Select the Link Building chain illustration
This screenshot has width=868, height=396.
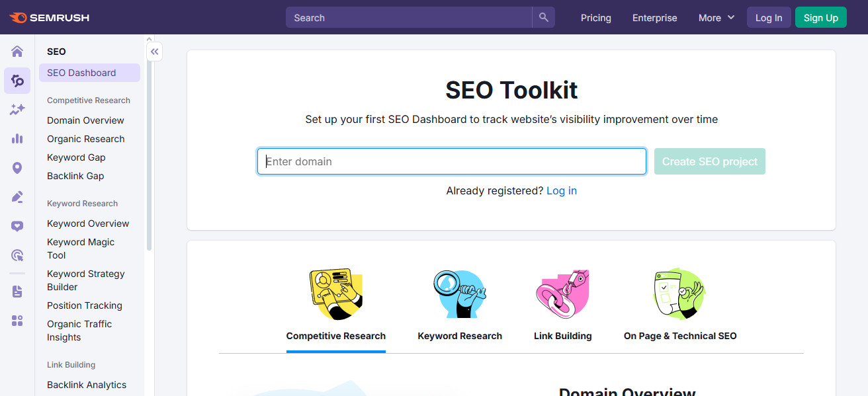point(562,294)
